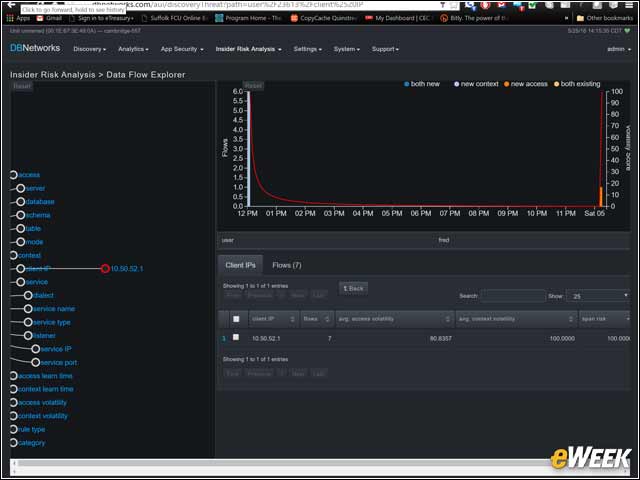This screenshot has height=480, width=640.
Task: Click the orange bar at Sat 05
Action: (x=601, y=197)
